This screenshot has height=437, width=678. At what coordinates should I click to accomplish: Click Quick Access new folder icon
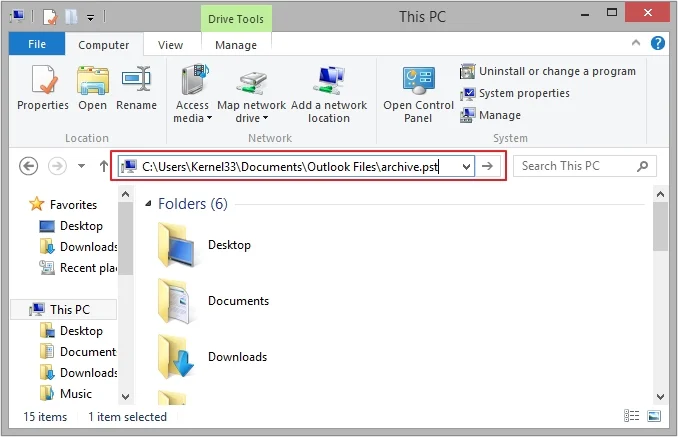coord(71,17)
